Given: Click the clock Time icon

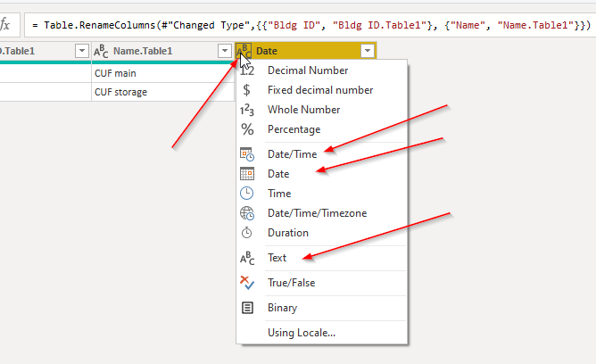Looking at the screenshot, I should 246,194.
